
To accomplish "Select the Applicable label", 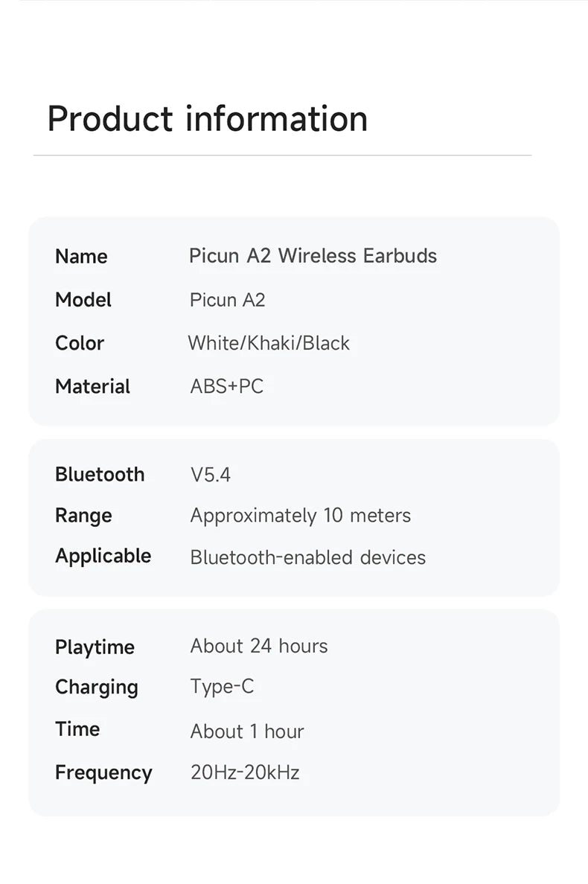I will (x=103, y=557).
